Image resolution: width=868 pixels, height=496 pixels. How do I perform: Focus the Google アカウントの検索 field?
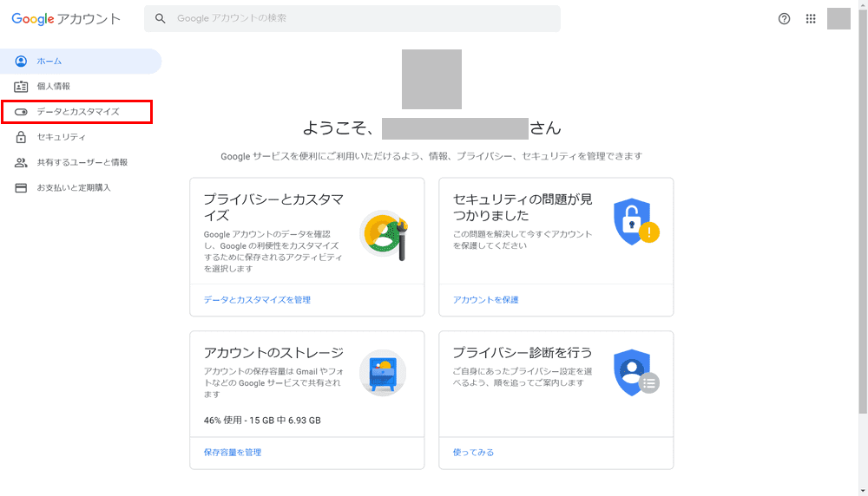352,18
